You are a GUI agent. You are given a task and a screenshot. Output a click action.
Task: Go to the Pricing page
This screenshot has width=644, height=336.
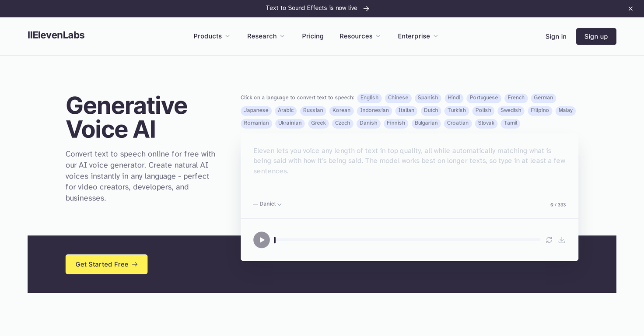(x=312, y=36)
